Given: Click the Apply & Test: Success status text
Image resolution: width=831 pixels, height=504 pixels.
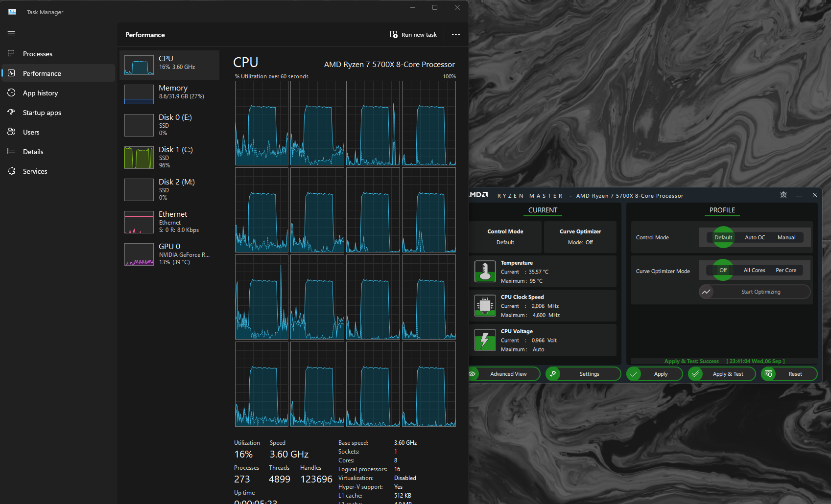Looking at the screenshot, I should 691,361.
